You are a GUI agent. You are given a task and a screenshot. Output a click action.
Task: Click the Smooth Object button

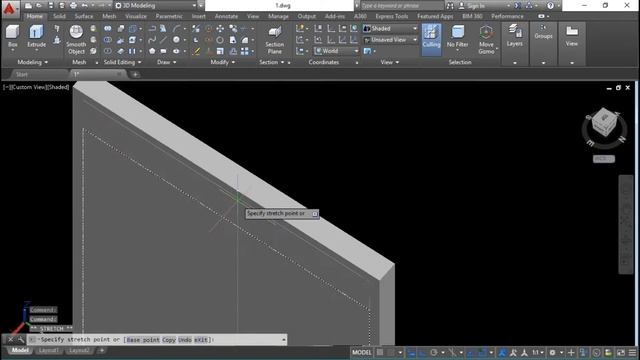pyautogui.click(x=76, y=40)
